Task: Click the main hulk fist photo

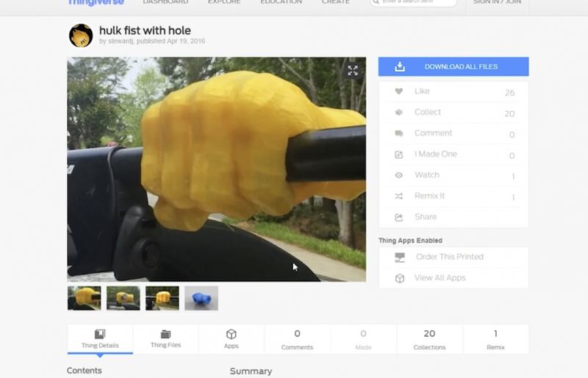Action: tap(216, 169)
